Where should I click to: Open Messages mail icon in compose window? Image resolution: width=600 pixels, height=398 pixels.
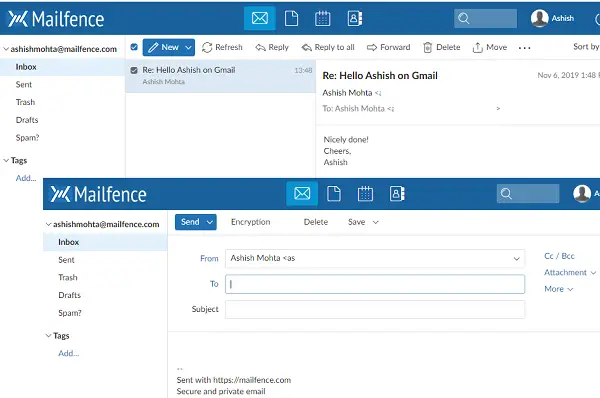point(302,193)
